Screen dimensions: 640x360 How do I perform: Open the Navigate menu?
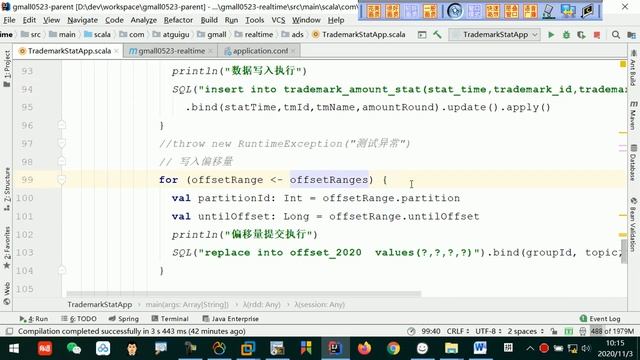click(82, 20)
